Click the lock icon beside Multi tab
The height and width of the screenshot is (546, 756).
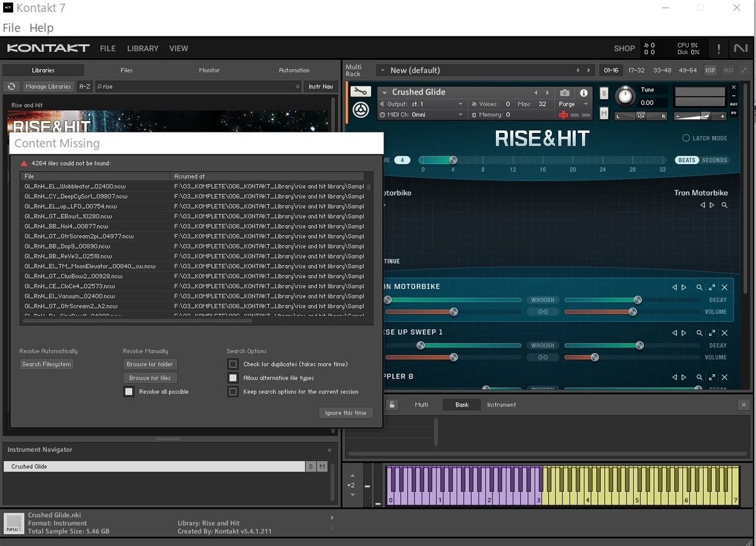[392, 405]
